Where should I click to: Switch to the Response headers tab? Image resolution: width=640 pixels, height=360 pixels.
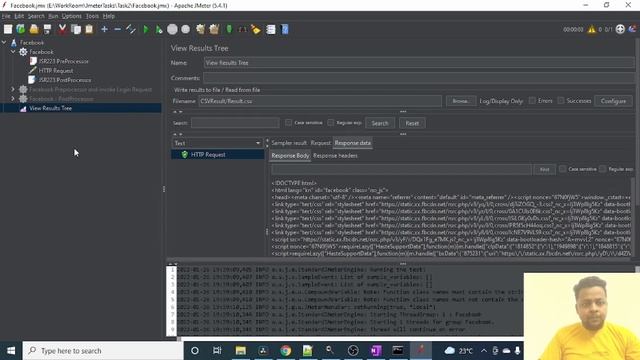click(x=335, y=156)
